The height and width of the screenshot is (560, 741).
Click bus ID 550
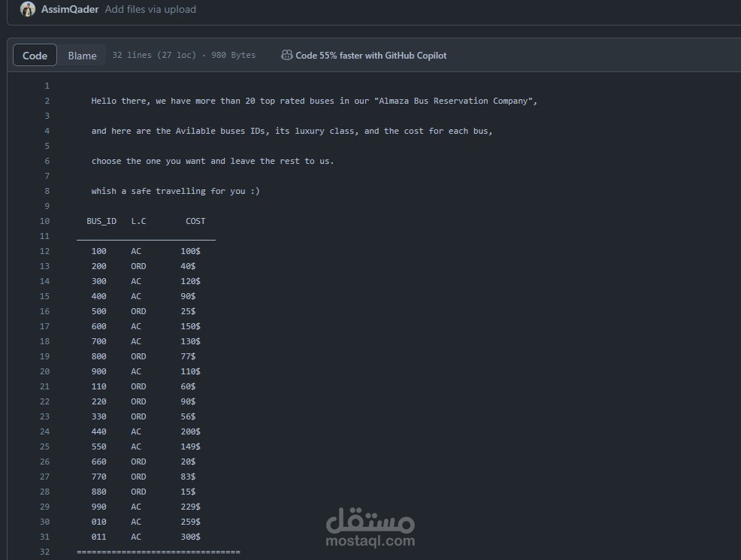[98, 446]
